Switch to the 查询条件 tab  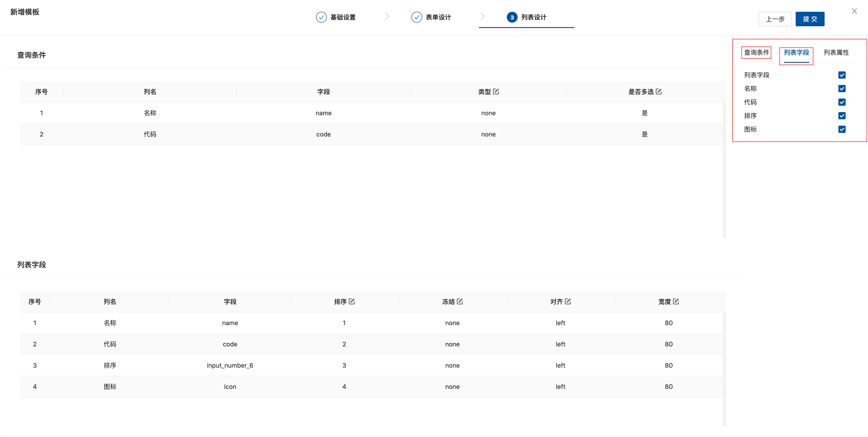[757, 53]
